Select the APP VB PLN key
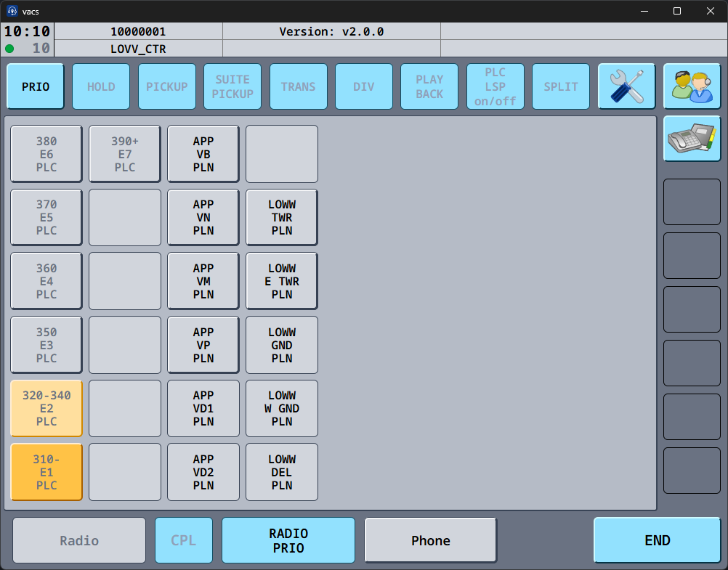Viewport: 728px width, 570px height. coord(203,154)
